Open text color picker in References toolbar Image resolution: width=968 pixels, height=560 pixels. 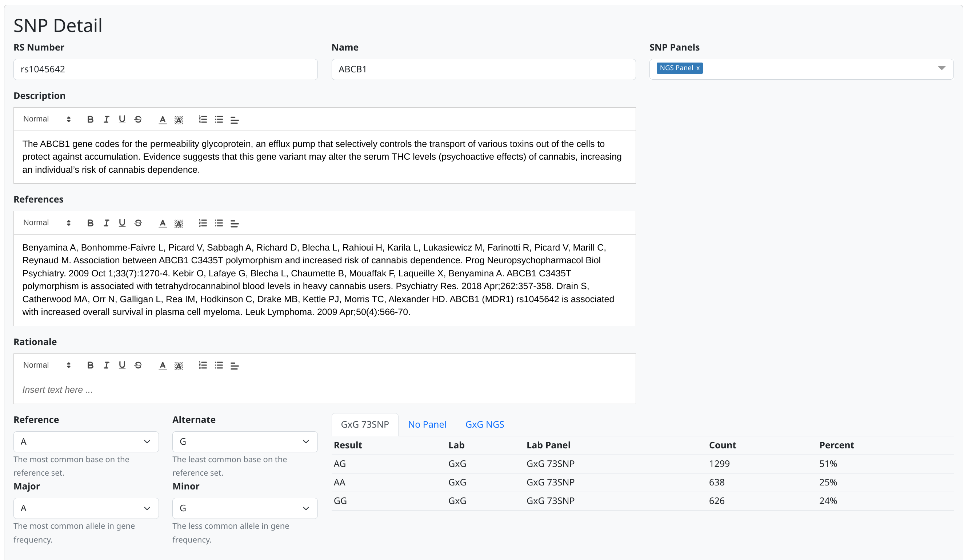coord(163,223)
